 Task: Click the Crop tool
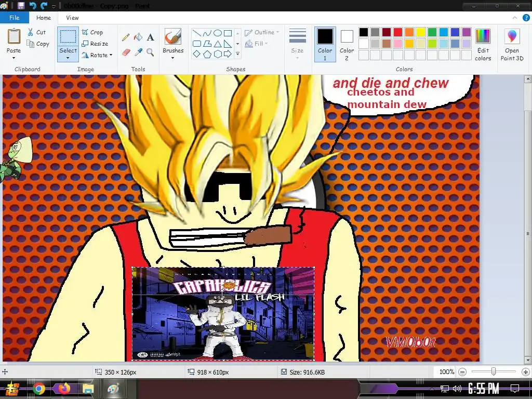(92, 32)
